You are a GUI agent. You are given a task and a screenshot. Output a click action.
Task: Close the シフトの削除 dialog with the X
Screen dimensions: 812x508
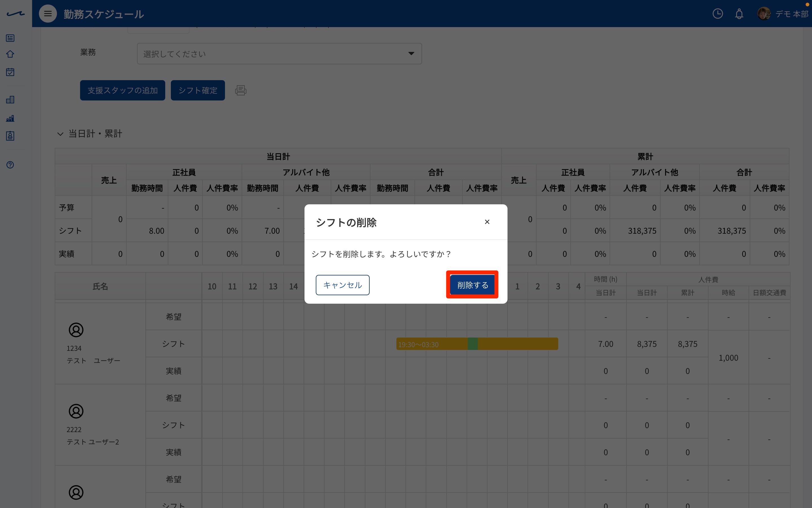487,222
